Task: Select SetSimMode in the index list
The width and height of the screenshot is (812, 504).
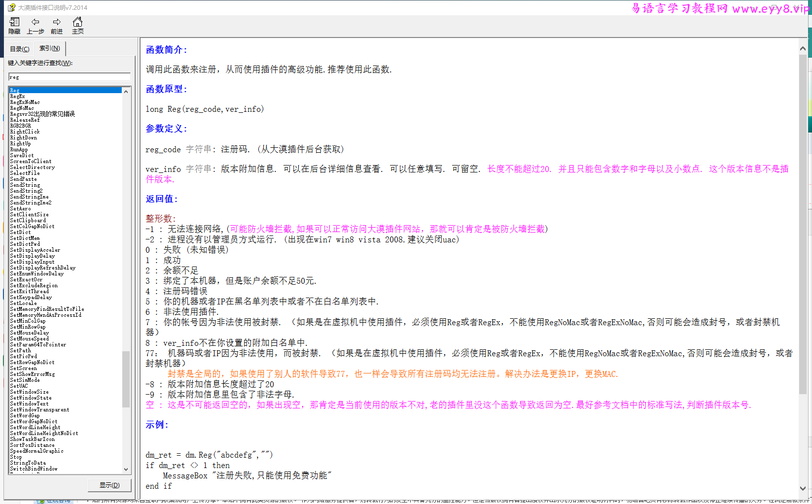Action: 25,380
